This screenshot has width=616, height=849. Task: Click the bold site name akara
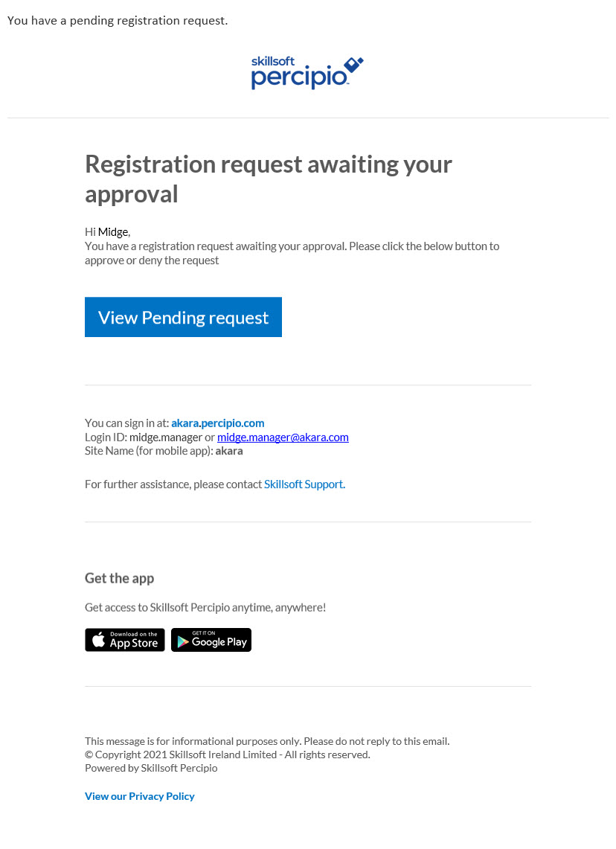pyautogui.click(x=229, y=450)
